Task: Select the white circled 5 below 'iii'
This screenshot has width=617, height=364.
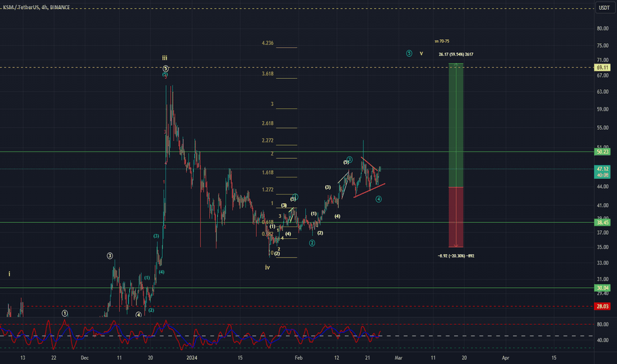Action: pos(166,68)
